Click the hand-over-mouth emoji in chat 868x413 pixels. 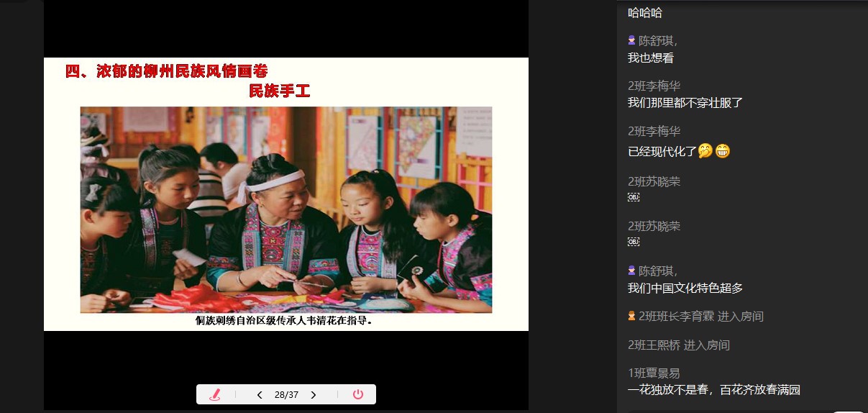pyautogui.click(x=705, y=152)
